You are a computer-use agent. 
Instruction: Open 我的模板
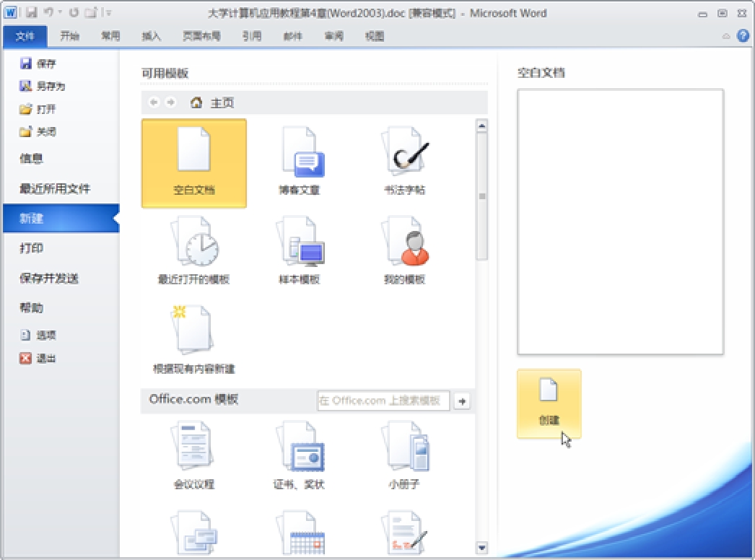404,251
